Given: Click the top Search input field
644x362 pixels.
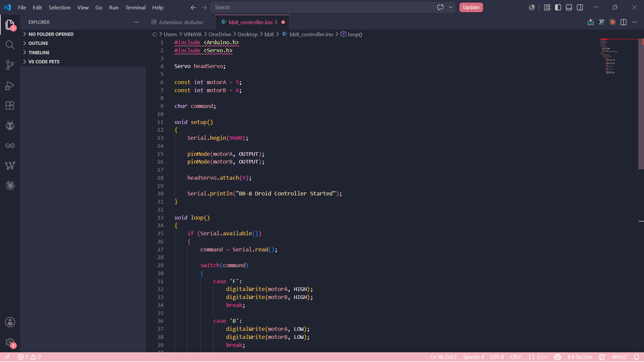Looking at the screenshot, I should pos(322,7).
